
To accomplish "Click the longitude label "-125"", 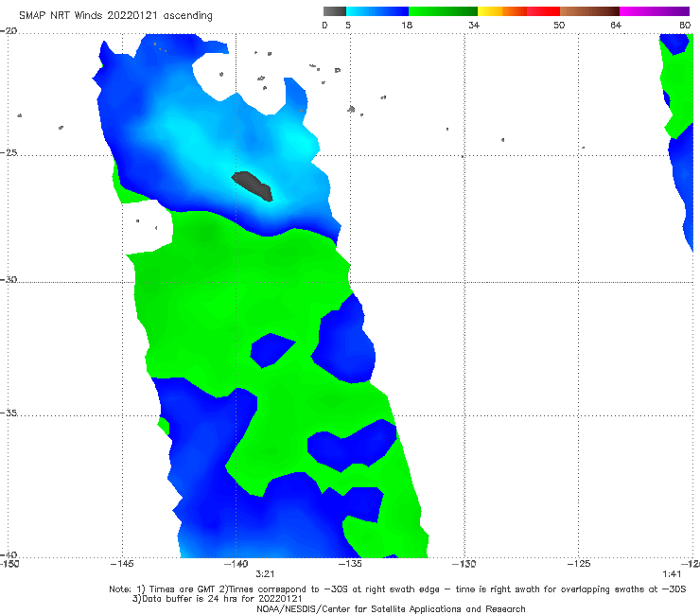I will pos(579,564).
